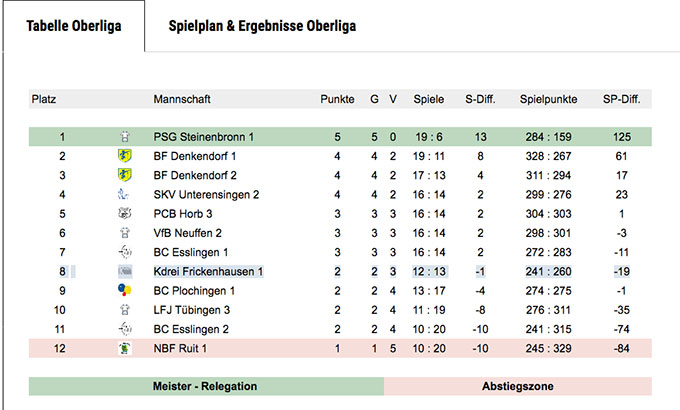This screenshot has width=680, height=410.
Task: Click the NBF Ruit 1 team logo
Action: (125, 348)
